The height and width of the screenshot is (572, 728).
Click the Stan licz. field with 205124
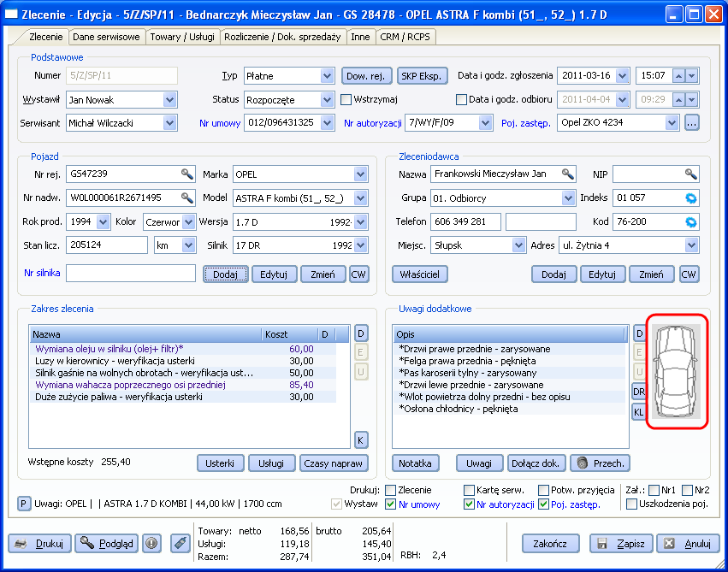pos(107,245)
